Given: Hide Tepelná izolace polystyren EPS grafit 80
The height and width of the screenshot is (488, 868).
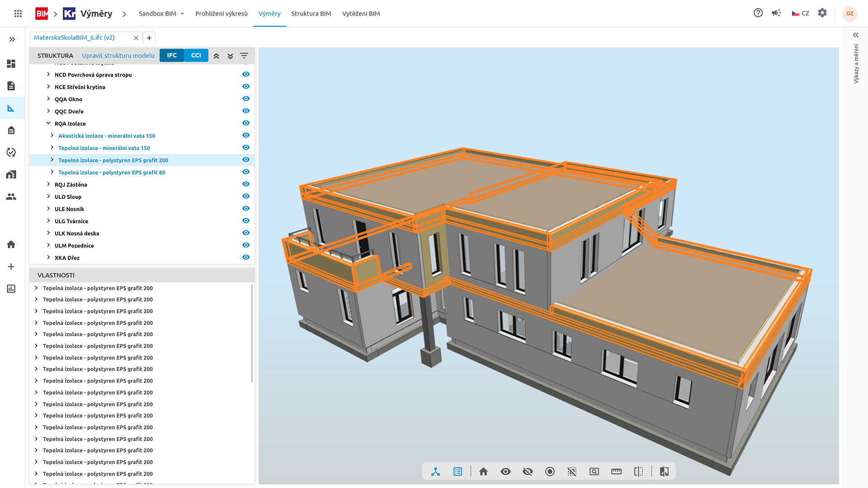Looking at the screenshot, I should click(246, 172).
